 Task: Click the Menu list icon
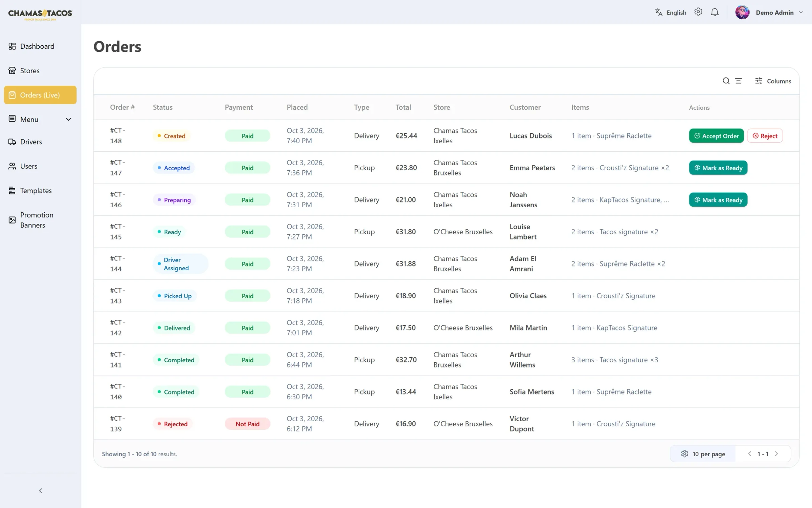pyautogui.click(x=12, y=119)
